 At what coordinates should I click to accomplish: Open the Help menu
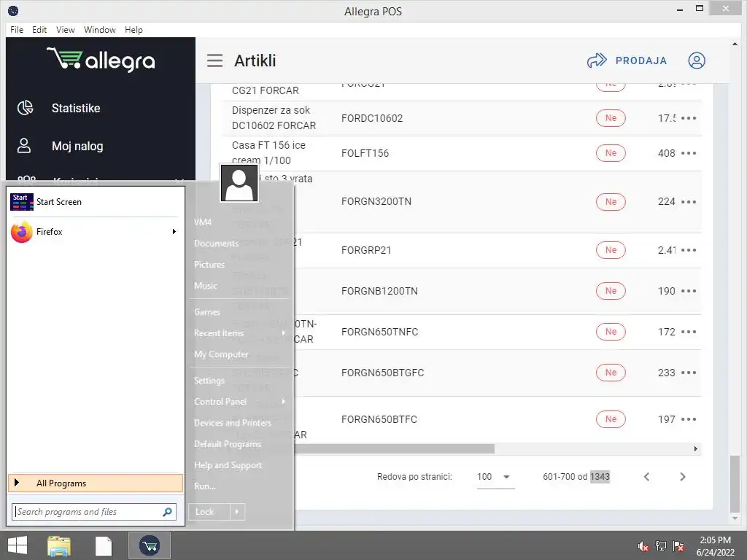[x=134, y=29]
